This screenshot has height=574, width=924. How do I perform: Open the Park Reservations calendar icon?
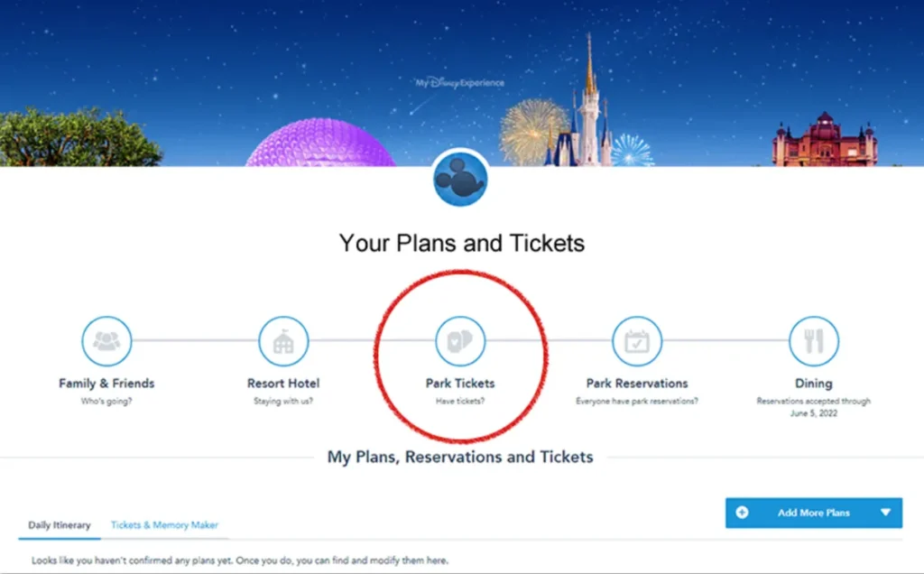tap(636, 341)
